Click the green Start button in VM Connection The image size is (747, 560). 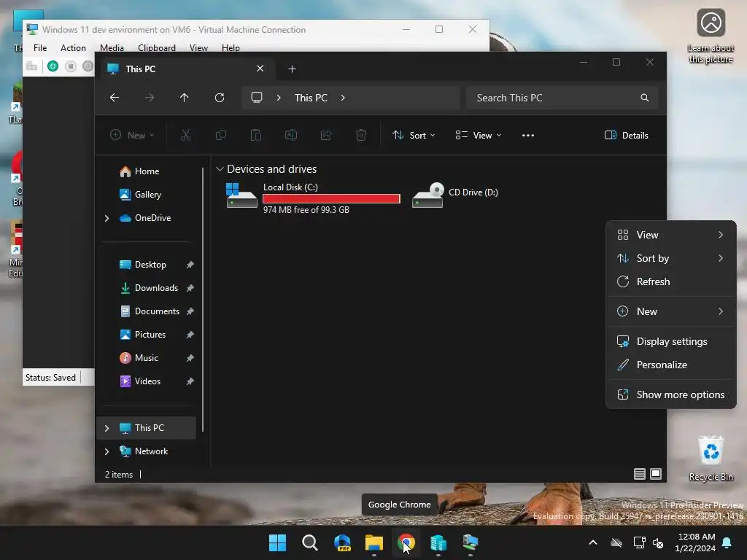click(x=53, y=66)
